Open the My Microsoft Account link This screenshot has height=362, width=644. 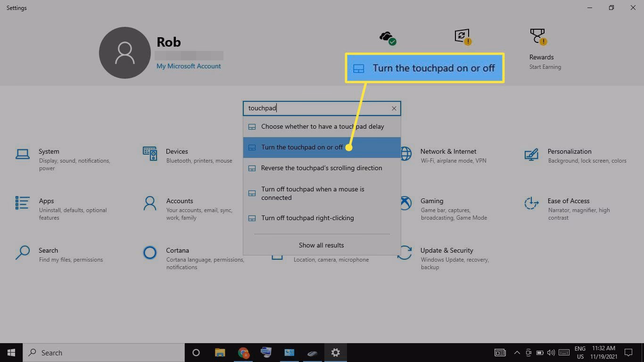tap(189, 66)
